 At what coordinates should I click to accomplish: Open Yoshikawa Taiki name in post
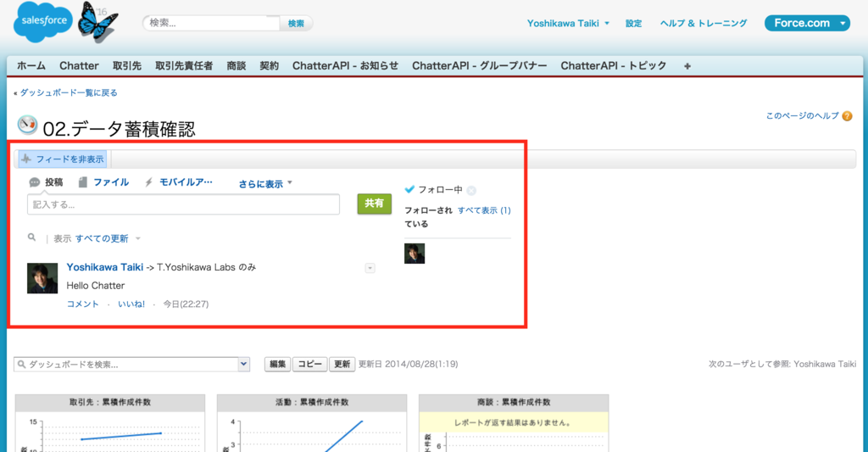pos(104,267)
